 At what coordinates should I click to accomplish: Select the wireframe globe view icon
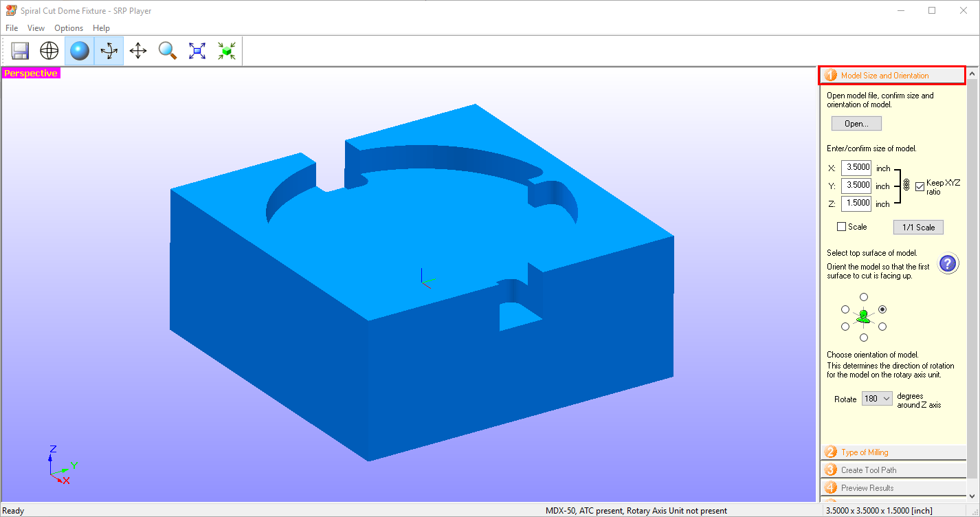tap(49, 51)
